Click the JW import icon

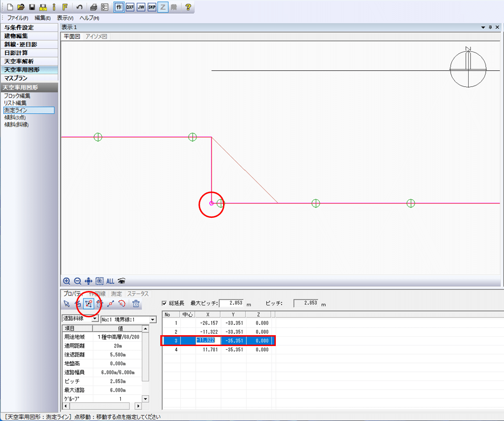click(141, 7)
